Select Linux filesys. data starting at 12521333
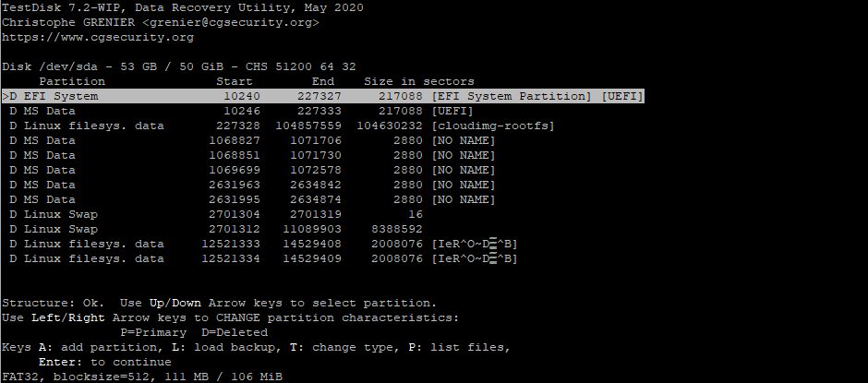 [x=263, y=244]
